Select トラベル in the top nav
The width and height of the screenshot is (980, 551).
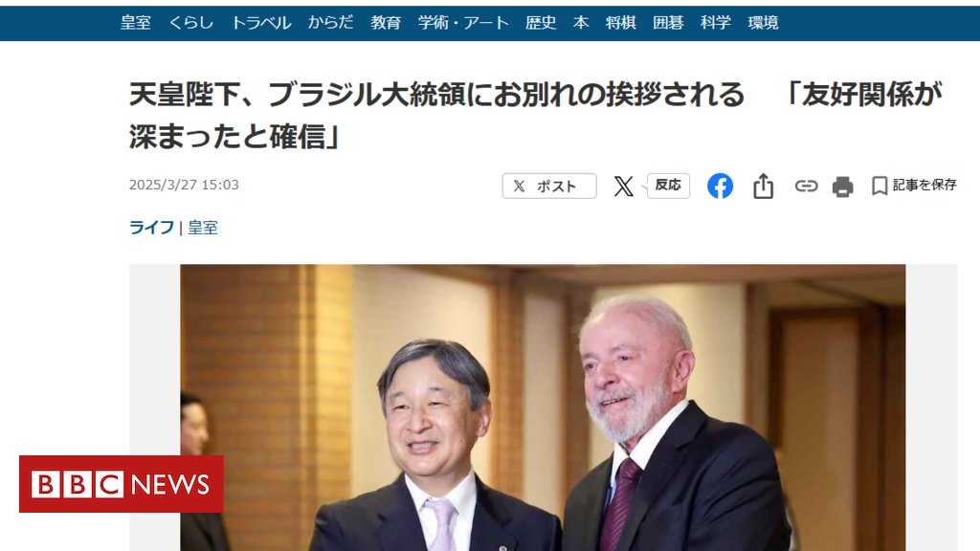point(261,23)
